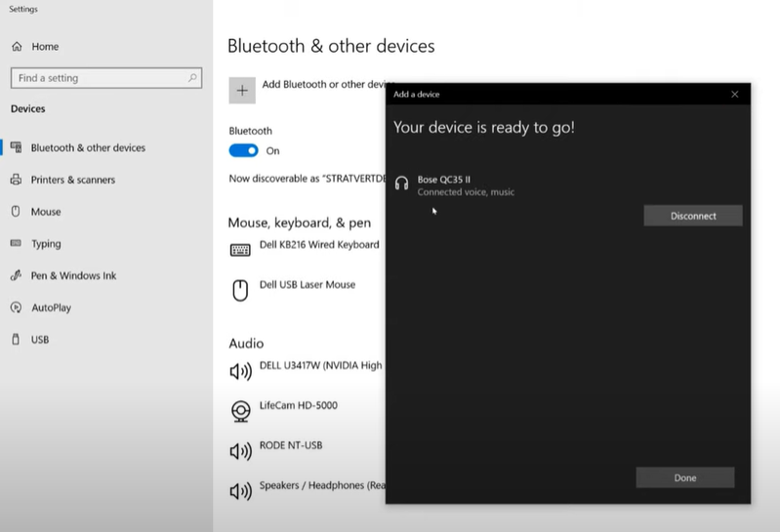This screenshot has width=780, height=532.
Task: Turn off the Bluetooth toggle
Action: pyautogui.click(x=244, y=150)
